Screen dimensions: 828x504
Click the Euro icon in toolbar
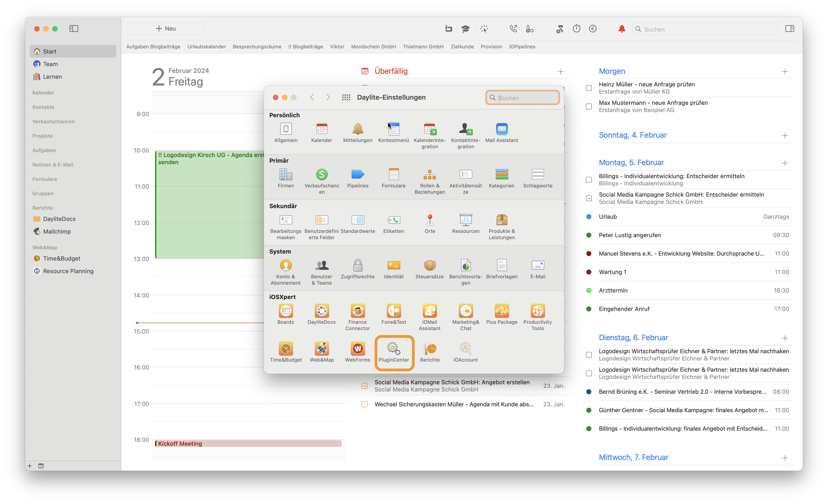[593, 29]
